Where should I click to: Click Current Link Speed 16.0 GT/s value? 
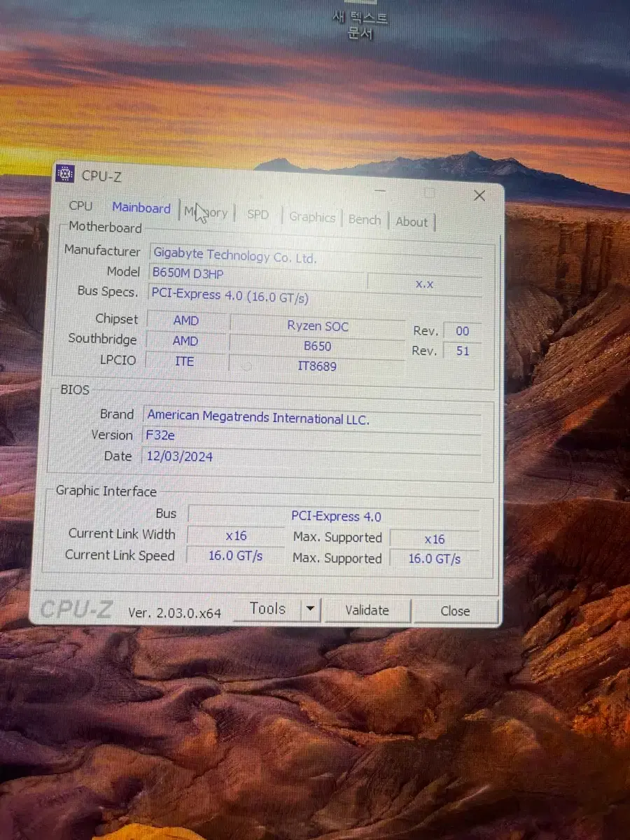click(x=236, y=556)
